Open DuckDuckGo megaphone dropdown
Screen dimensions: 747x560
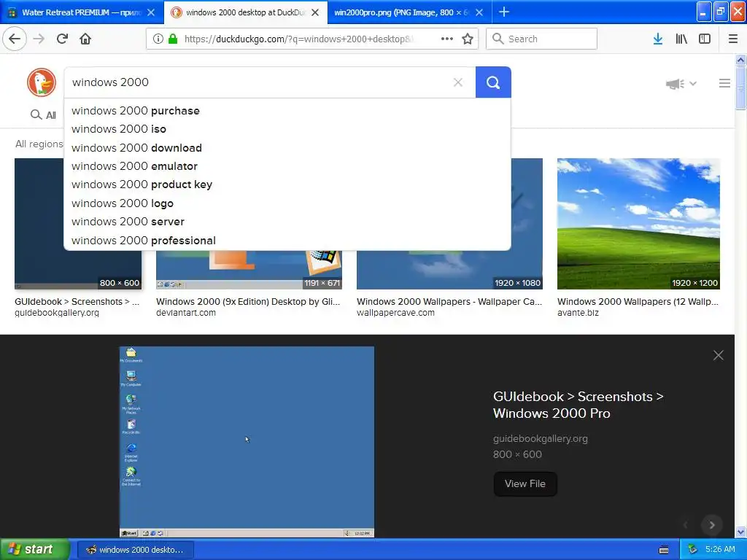[681, 84]
